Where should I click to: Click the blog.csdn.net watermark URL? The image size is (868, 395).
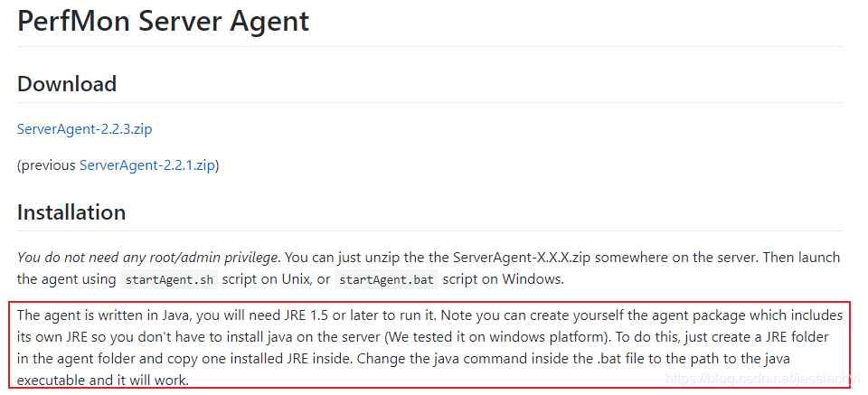pyautogui.click(x=763, y=379)
